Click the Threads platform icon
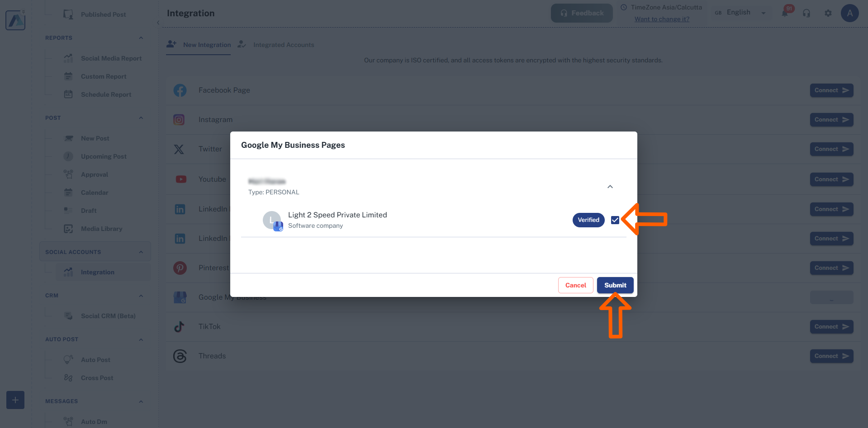868x428 pixels. click(x=180, y=356)
